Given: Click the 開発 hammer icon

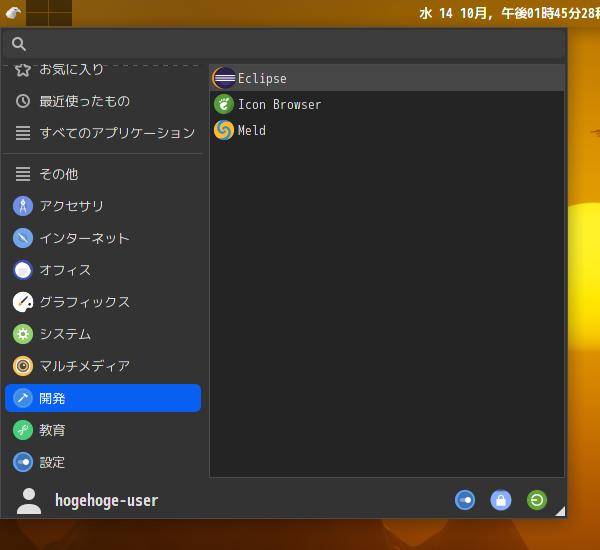Looking at the screenshot, I should (23, 398).
